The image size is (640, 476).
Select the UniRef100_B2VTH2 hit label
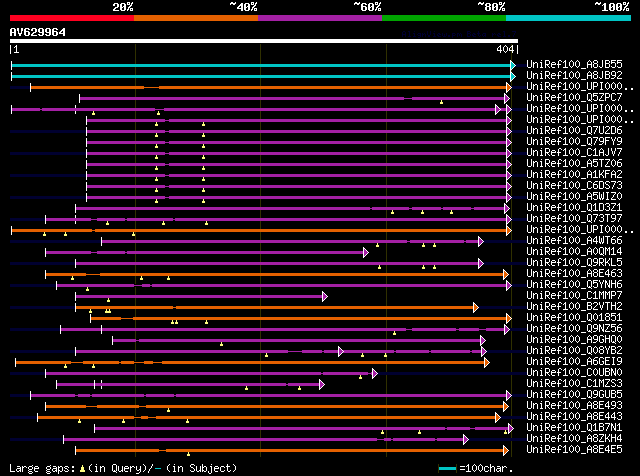click(x=574, y=307)
